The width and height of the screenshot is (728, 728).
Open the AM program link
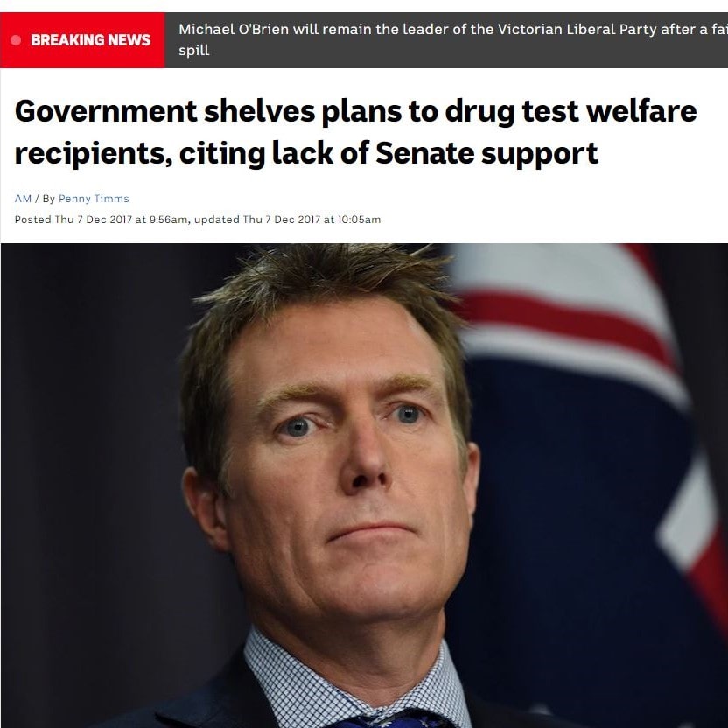(23, 199)
